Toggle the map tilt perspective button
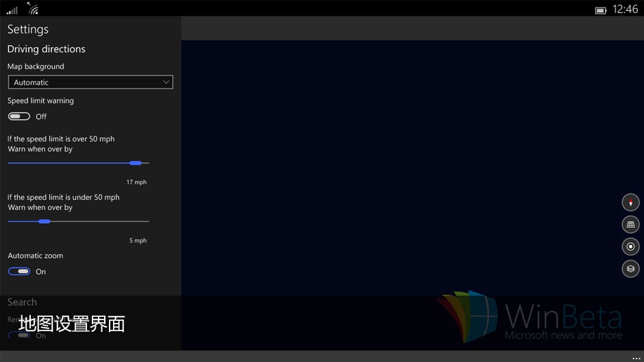Viewport: 644px width, 362px height. click(x=630, y=224)
